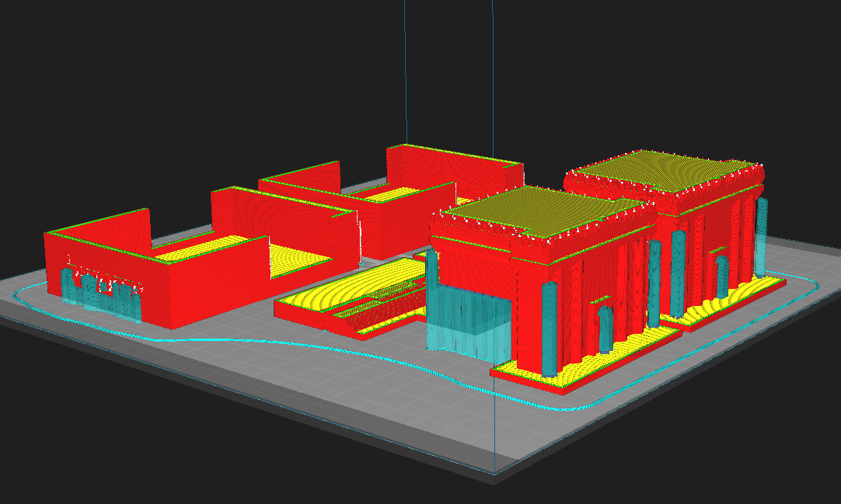Click the teal supports on the leftmost model's wall
Image resolution: width=841 pixels, height=504 pixels.
coord(99,293)
